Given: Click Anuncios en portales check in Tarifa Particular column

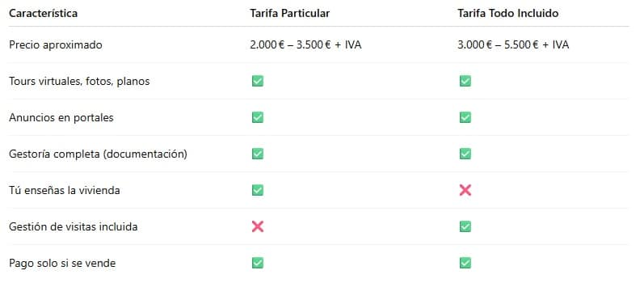Looking at the screenshot, I should pos(258,117).
